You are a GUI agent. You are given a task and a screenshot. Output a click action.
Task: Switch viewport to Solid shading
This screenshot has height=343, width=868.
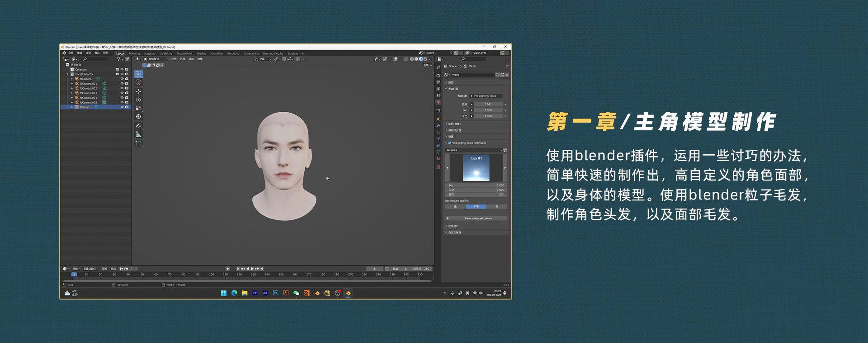[x=416, y=59]
